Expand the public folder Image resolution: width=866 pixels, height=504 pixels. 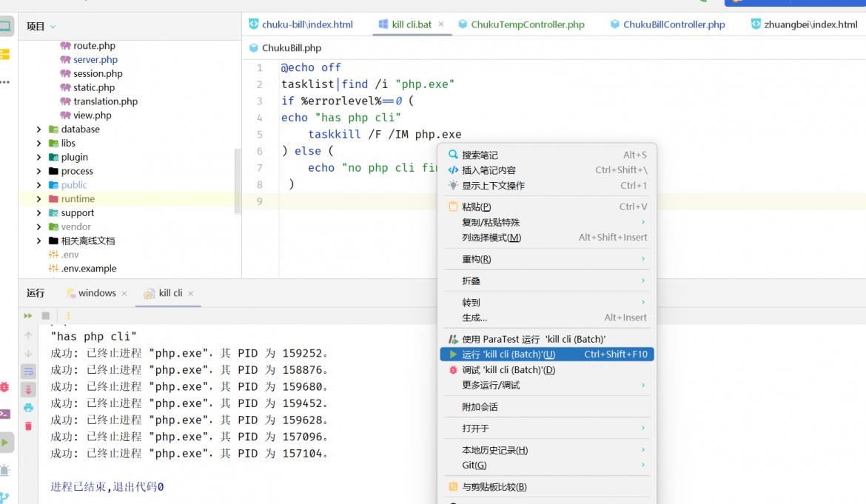tap(38, 185)
